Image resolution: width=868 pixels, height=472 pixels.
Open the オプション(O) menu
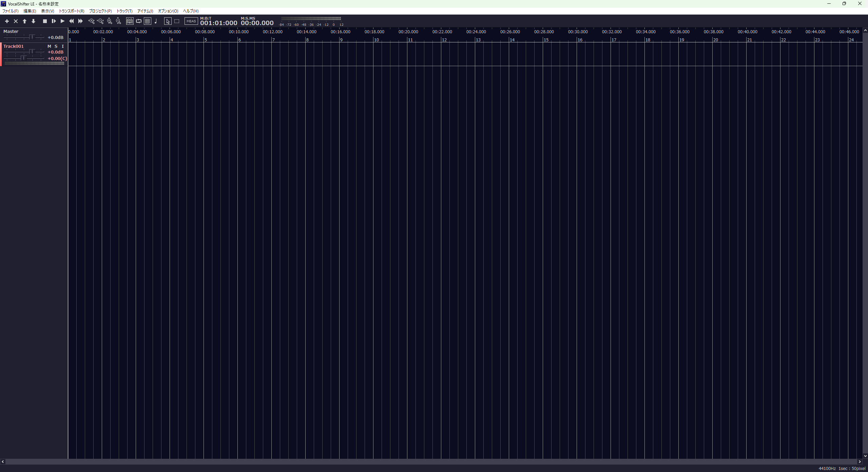click(168, 11)
